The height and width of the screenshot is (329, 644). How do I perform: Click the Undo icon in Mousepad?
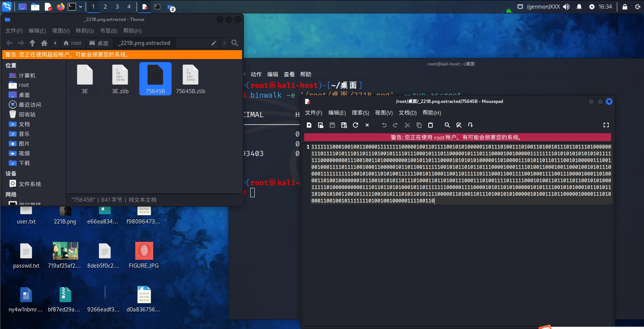coord(384,125)
